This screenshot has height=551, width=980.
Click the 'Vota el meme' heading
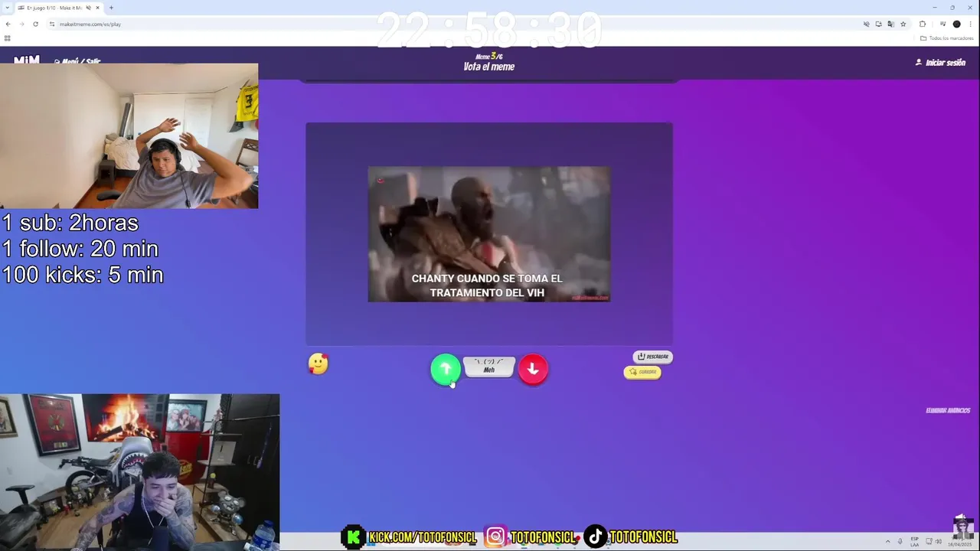pyautogui.click(x=489, y=67)
